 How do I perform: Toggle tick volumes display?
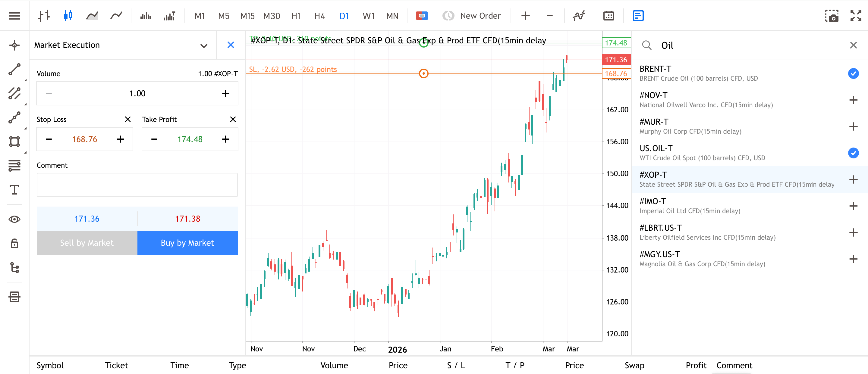145,16
